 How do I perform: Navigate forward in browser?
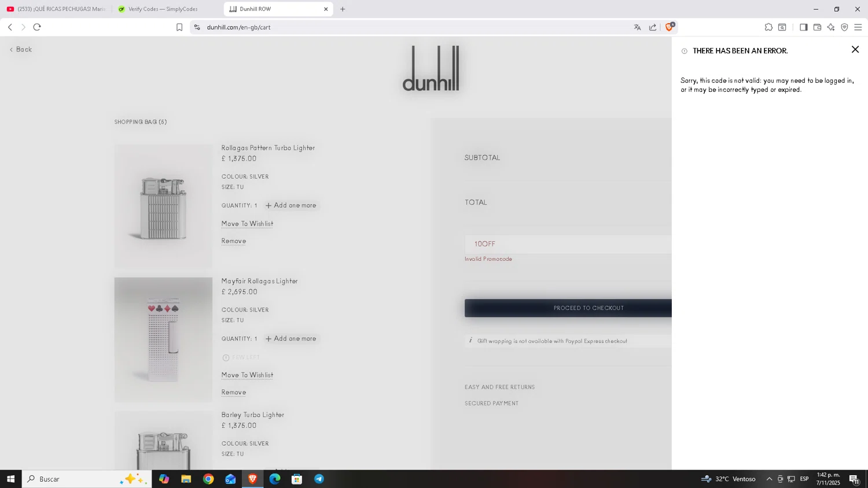[x=23, y=27]
